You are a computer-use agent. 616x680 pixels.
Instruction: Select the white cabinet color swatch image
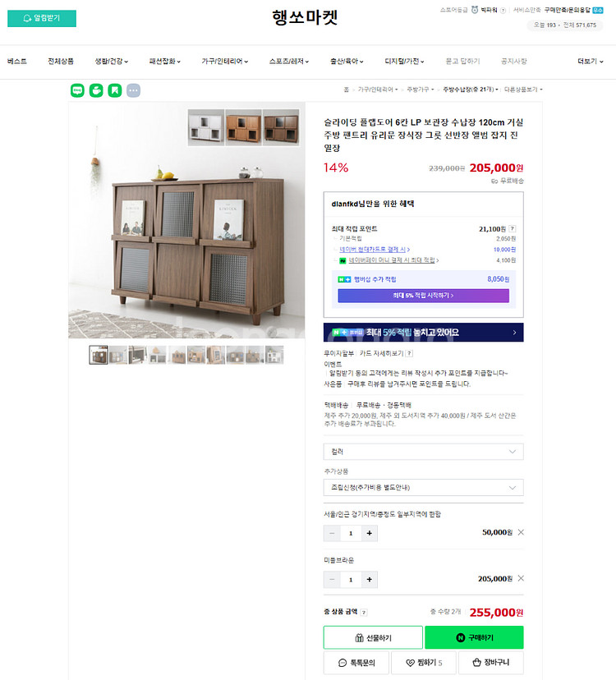pos(206,127)
